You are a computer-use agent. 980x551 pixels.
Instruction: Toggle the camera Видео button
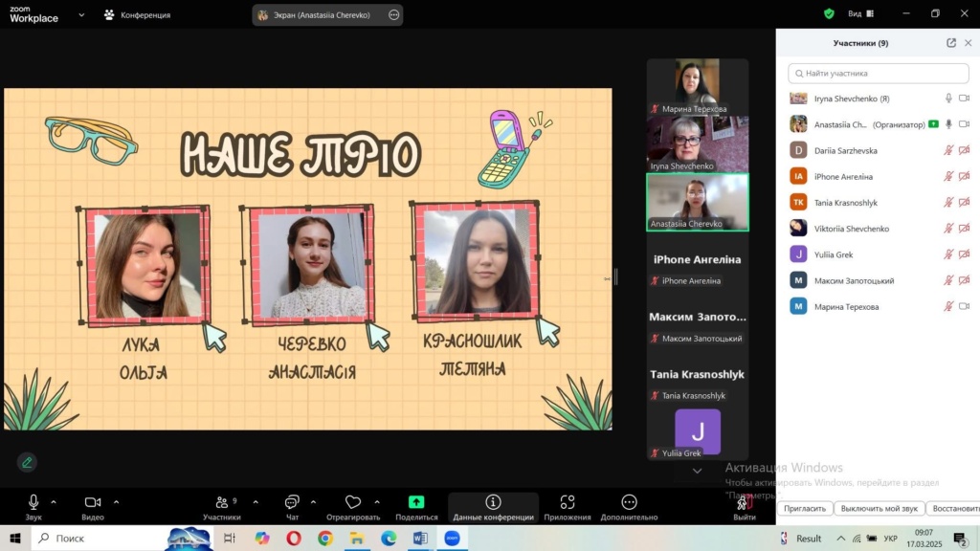tap(93, 507)
